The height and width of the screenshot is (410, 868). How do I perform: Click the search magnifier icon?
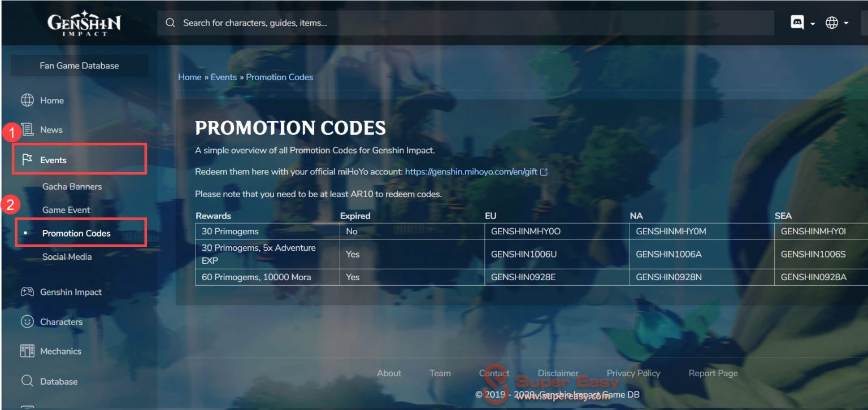[170, 23]
